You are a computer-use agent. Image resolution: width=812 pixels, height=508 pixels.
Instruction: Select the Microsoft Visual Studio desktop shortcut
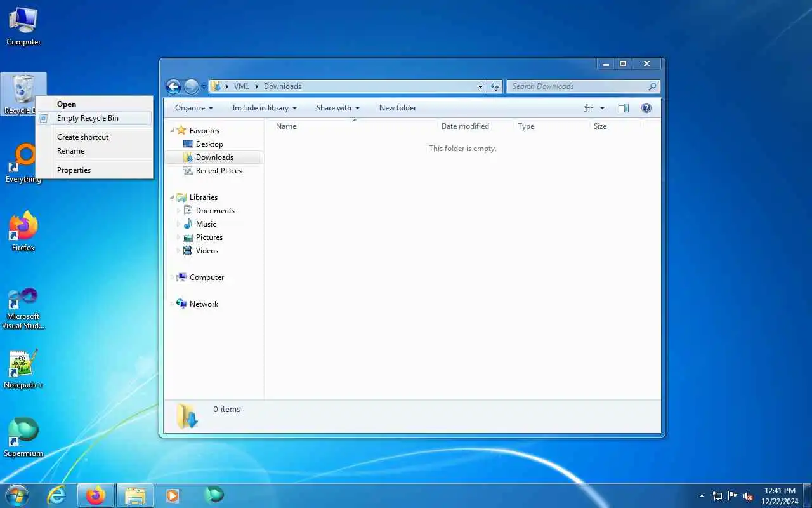click(x=23, y=309)
